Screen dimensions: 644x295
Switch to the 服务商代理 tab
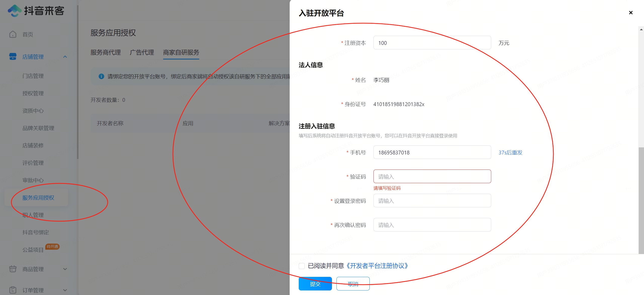[x=105, y=52]
